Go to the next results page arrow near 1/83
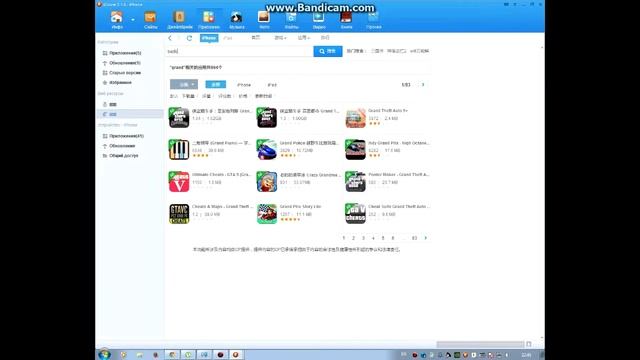Screen dimensions: 640x360 (x=423, y=85)
